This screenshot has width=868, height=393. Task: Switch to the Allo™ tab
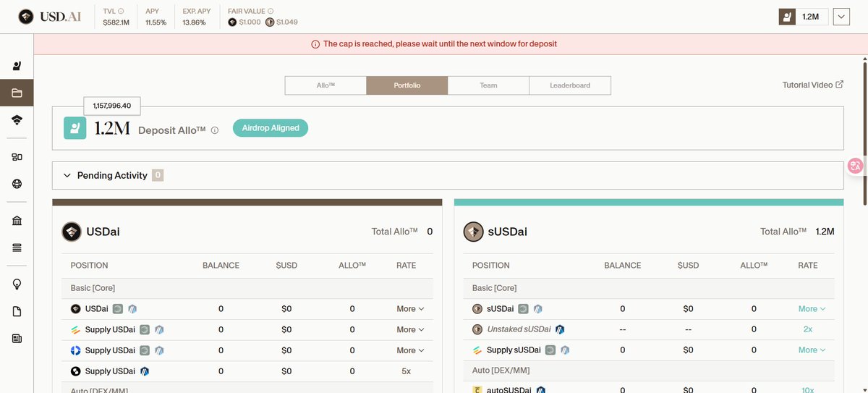pyautogui.click(x=325, y=85)
